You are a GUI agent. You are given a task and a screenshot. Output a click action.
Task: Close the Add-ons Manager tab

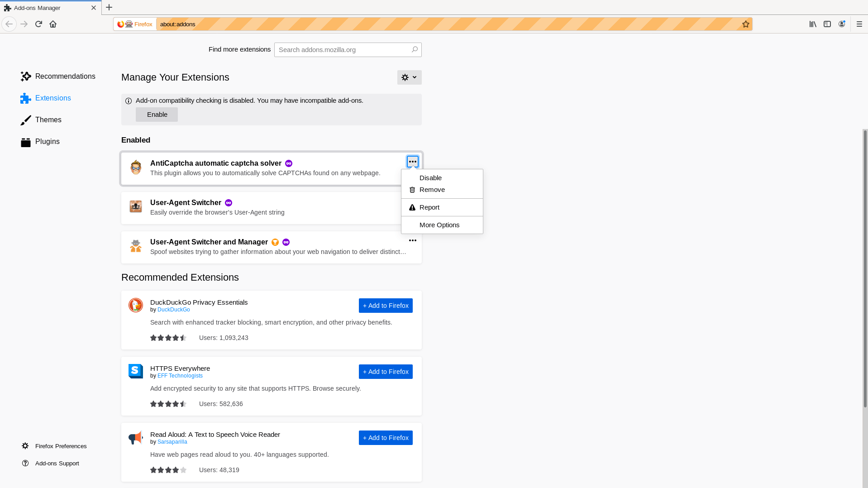[94, 8]
